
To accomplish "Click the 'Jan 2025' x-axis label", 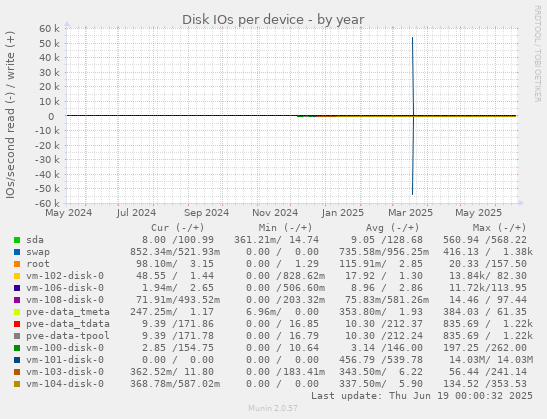I will coord(343,213).
